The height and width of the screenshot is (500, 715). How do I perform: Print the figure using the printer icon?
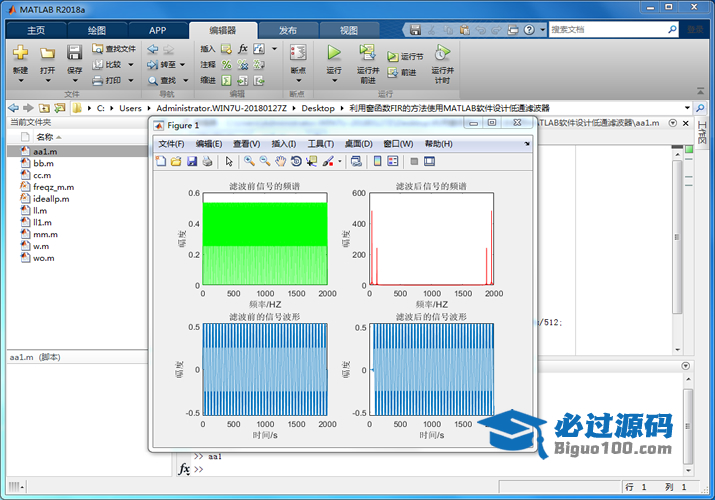pyautogui.click(x=207, y=161)
